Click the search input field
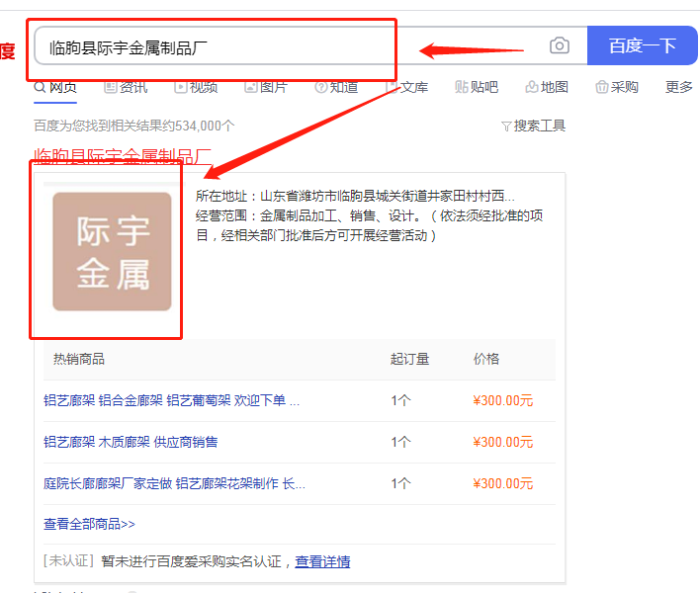 pyautogui.click(x=287, y=46)
